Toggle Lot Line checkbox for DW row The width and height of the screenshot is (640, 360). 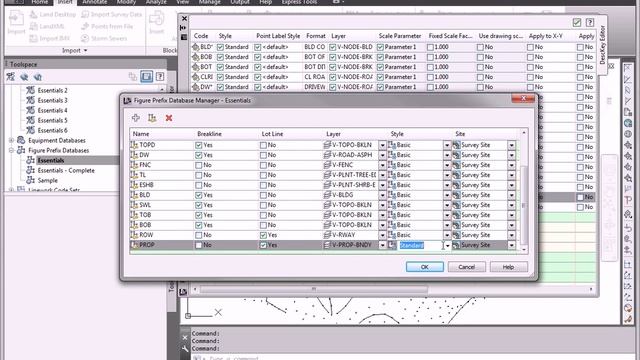click(x=263, y=155)
